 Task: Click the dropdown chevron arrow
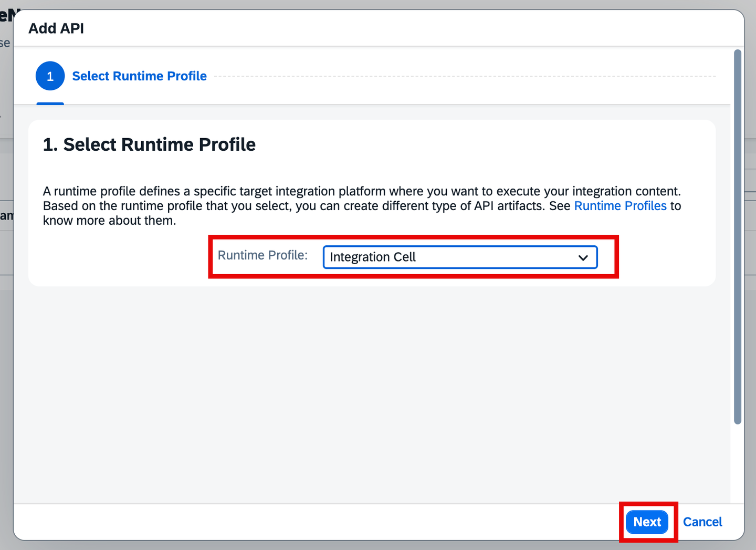coord(583,257)
